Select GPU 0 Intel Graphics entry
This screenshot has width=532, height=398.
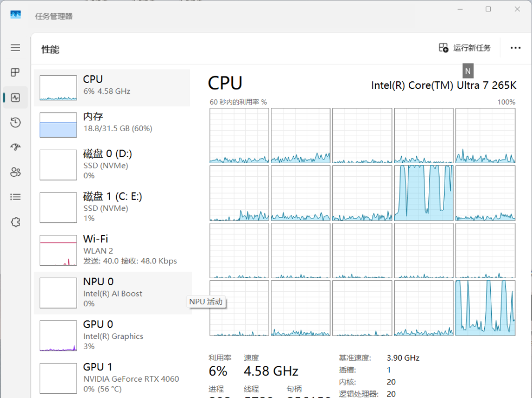112,335
